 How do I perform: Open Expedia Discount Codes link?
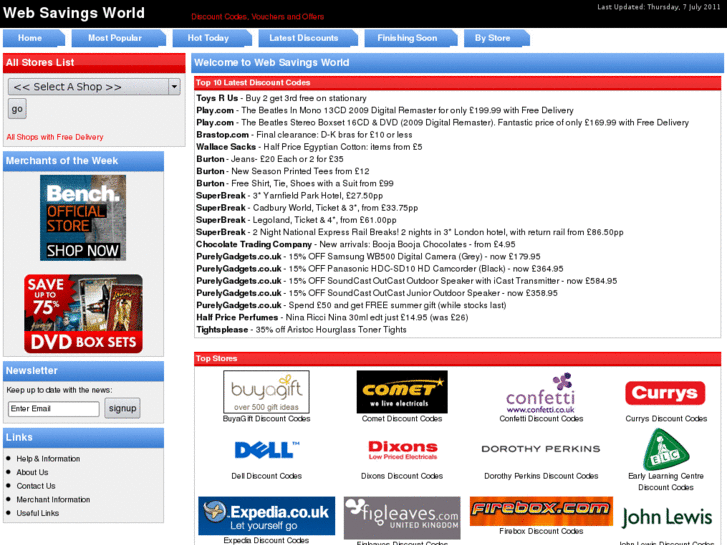click(x=266, y=541)
